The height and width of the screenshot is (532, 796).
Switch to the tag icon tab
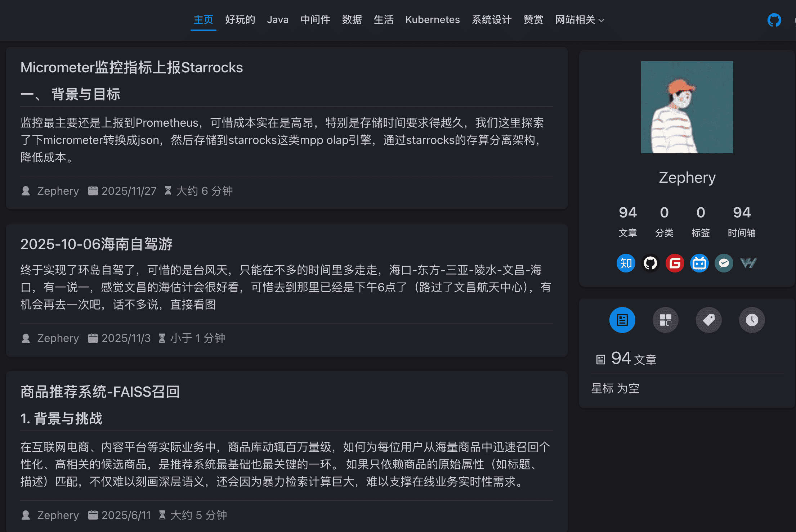709,320
